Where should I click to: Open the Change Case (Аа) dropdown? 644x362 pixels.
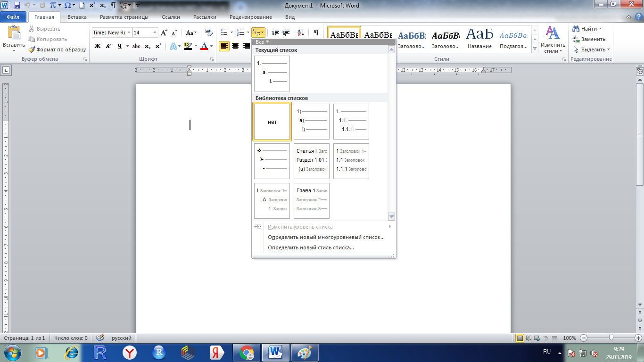coord(191,33)
